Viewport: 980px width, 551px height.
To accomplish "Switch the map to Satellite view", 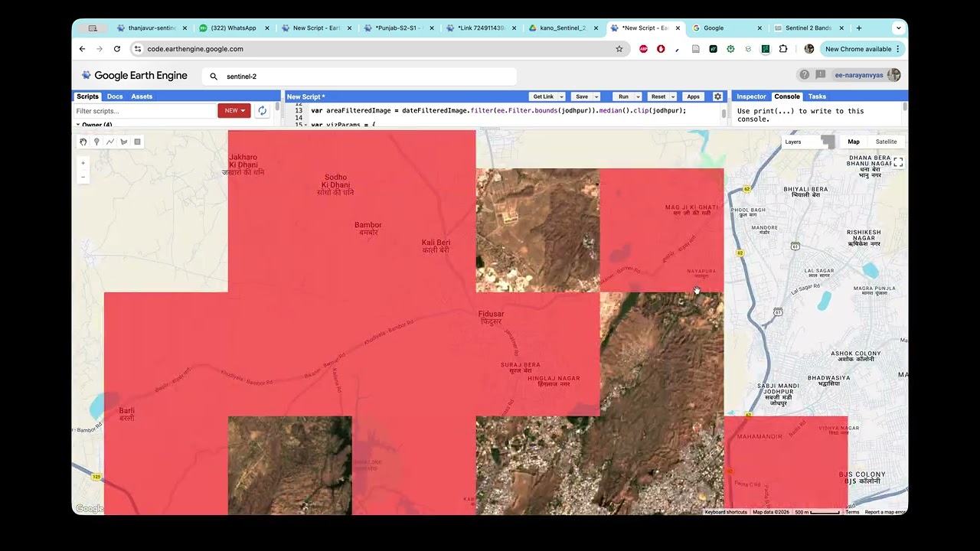I will coord(886,142).
